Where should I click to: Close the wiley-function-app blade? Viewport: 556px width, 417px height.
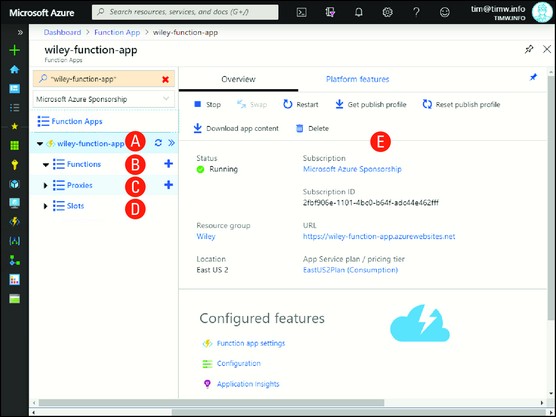click(547, 49)
